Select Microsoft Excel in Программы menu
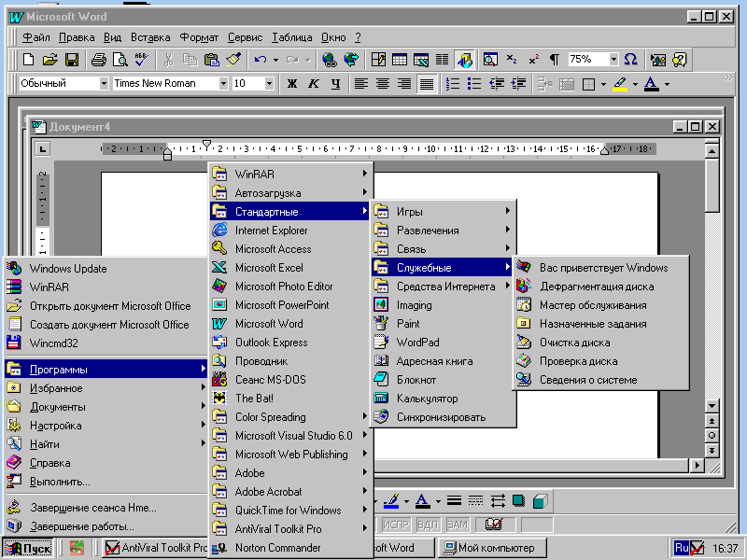The image size is (747, 560). tap(290, 268)
